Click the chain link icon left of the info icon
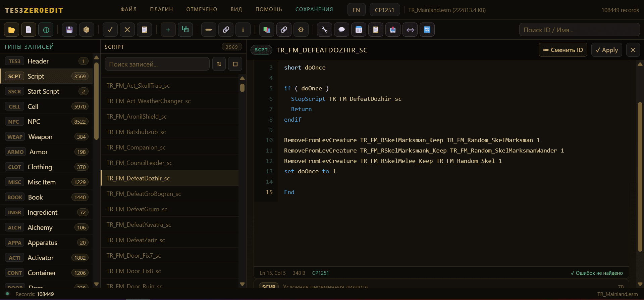Screen dimensions: 644x300 [226, 30]
